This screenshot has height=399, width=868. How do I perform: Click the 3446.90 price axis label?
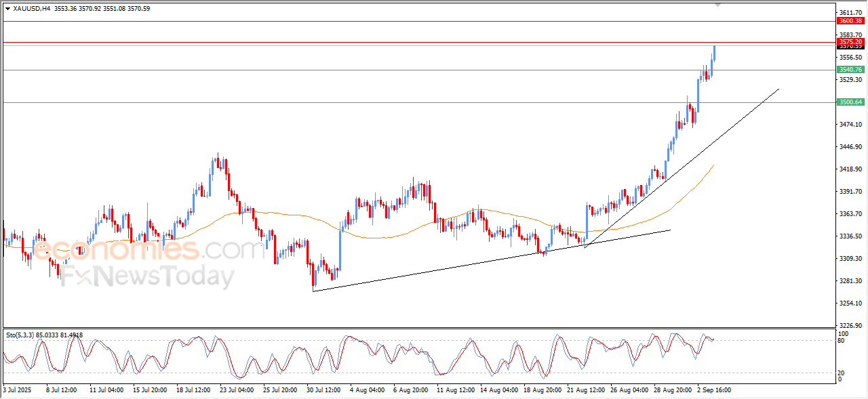click(x=850, y=147)
